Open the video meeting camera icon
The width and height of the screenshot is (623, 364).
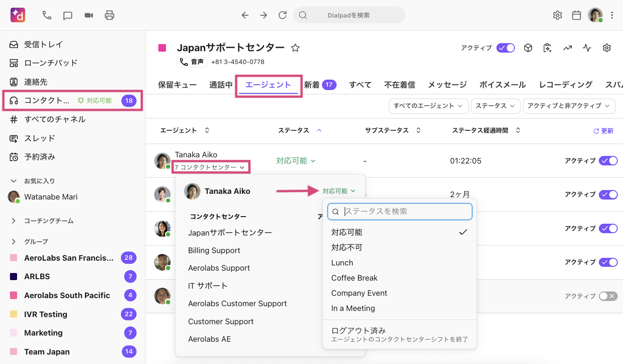[89, 15]
